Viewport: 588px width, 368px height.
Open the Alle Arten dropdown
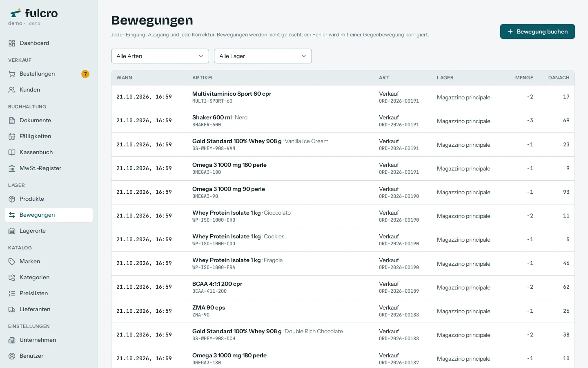[160, 56]
